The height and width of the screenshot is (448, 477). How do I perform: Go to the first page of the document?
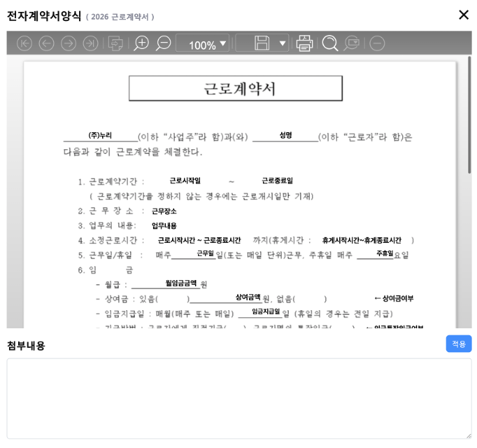click(x=24, y=43)
